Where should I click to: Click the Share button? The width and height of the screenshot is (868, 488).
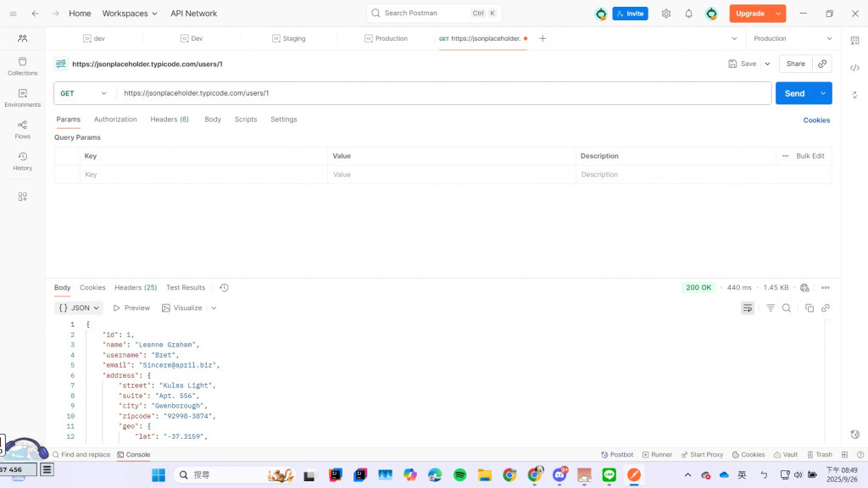coord(795,64)
